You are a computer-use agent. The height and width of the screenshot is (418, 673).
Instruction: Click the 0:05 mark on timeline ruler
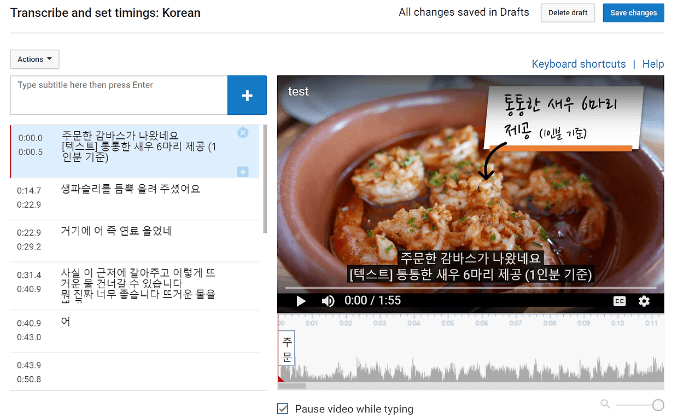[x=447, y=323]
